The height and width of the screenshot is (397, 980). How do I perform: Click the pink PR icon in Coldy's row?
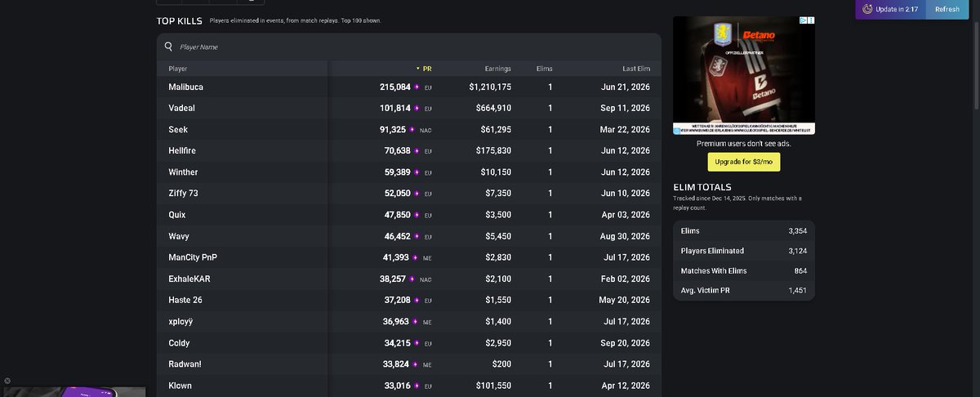click(x=417, y=343)
